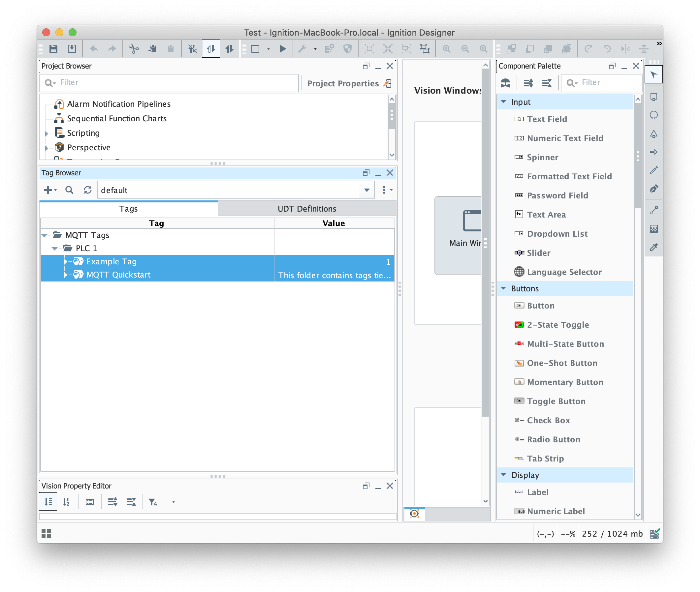700x592 pixels.
Task: Collapse the Buttons palette category
Action: click(x=503, y=288)
